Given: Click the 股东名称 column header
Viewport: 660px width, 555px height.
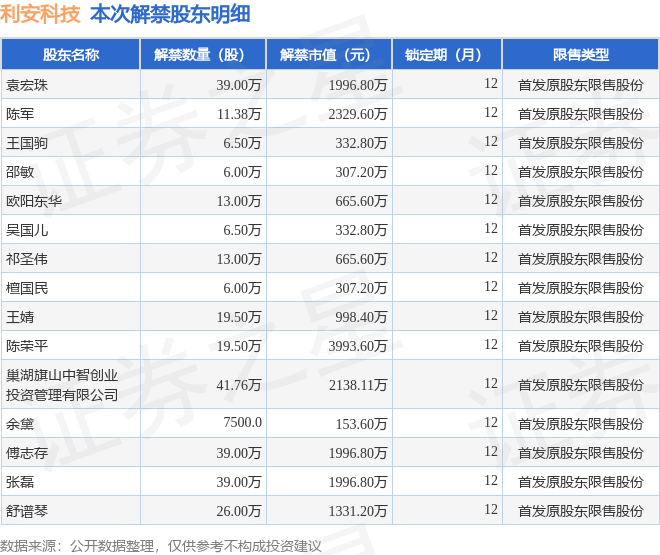Looking at the screenshot, I should coord(71,54).
